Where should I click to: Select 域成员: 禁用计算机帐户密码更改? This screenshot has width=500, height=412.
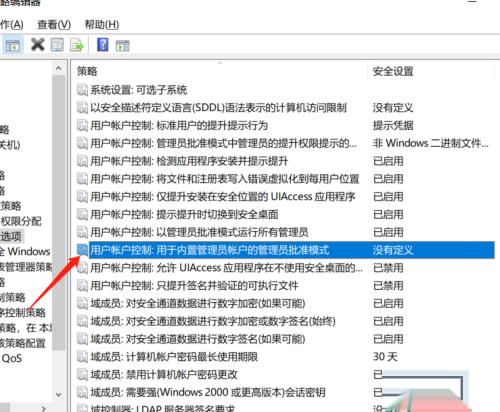164,374
